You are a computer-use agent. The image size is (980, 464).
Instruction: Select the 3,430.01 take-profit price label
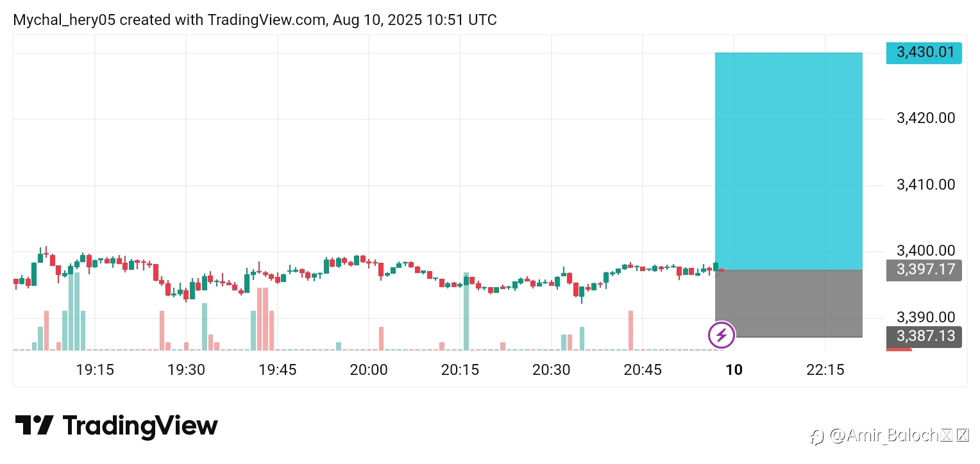coord(924,53)
